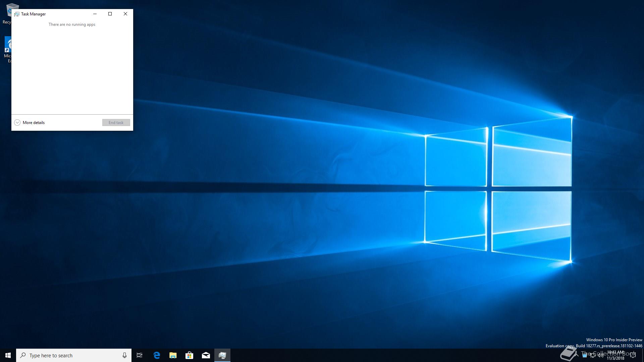644x362 pixels.
Task: Minimize the Task Manager window
Action: 95,14
